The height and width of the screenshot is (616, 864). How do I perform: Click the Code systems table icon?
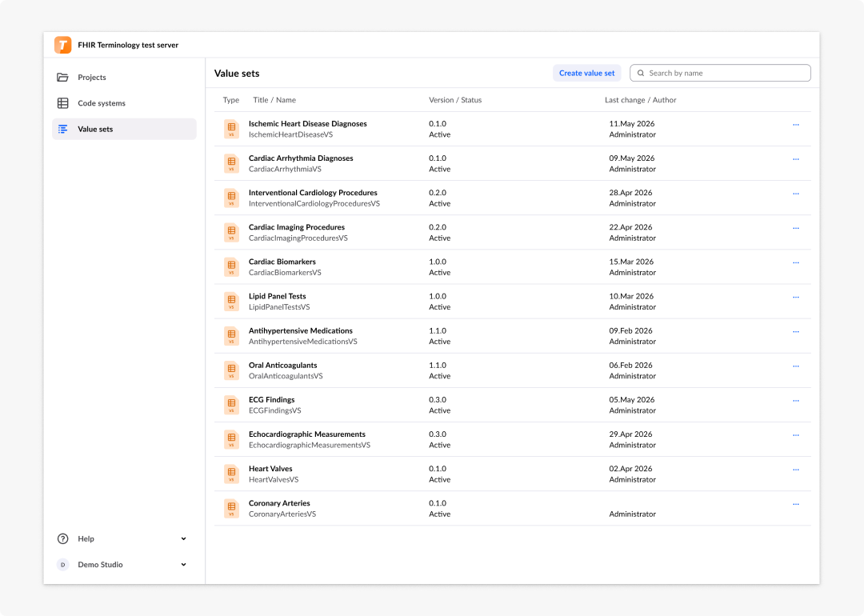(63, 103)
